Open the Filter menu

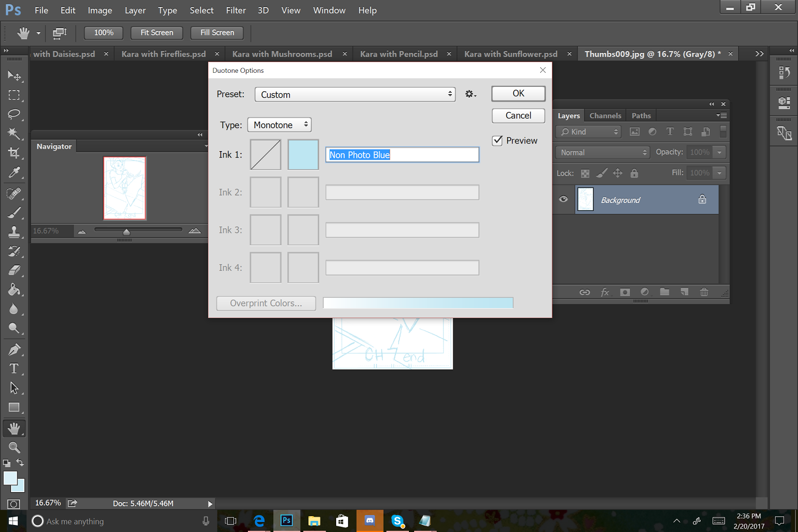[235, 10]
